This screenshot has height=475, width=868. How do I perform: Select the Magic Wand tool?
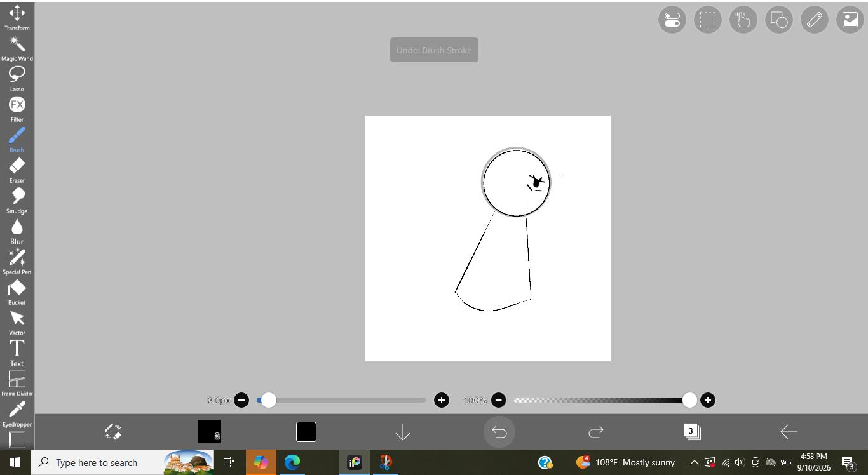pos(17,48)
